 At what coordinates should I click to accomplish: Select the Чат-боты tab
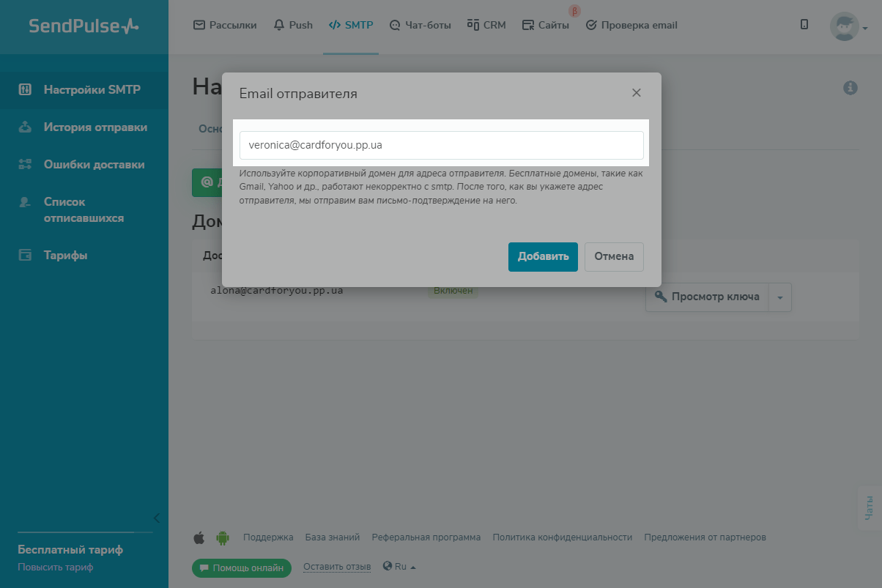(x=420, y=25)
